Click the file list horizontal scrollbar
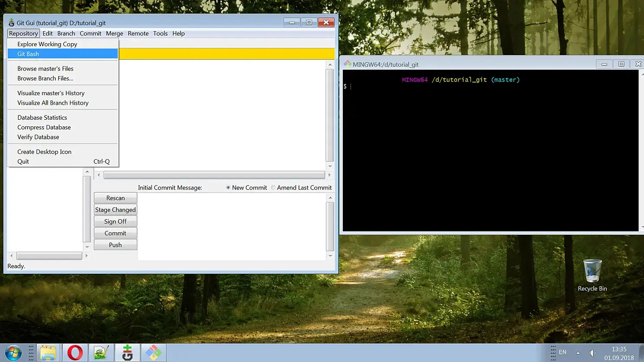Image resolution: width=644 pixels, height=362 pixels. (49, 256)
